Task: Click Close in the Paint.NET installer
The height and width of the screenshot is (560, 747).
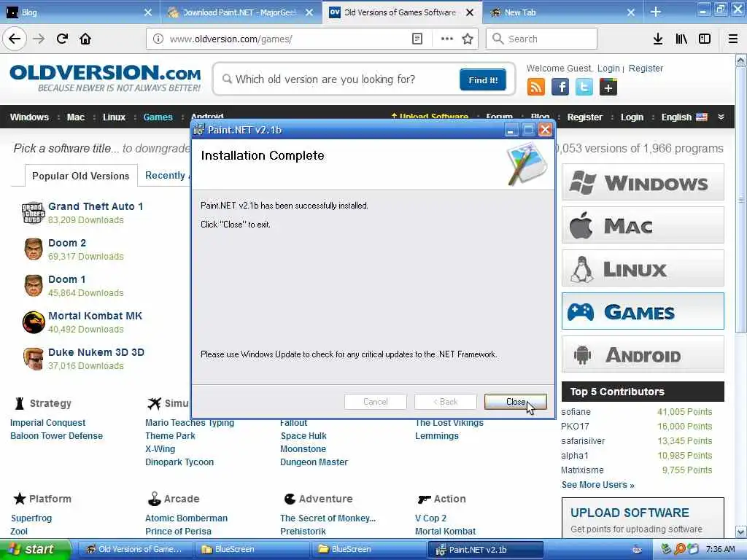Action: point(515,402)
